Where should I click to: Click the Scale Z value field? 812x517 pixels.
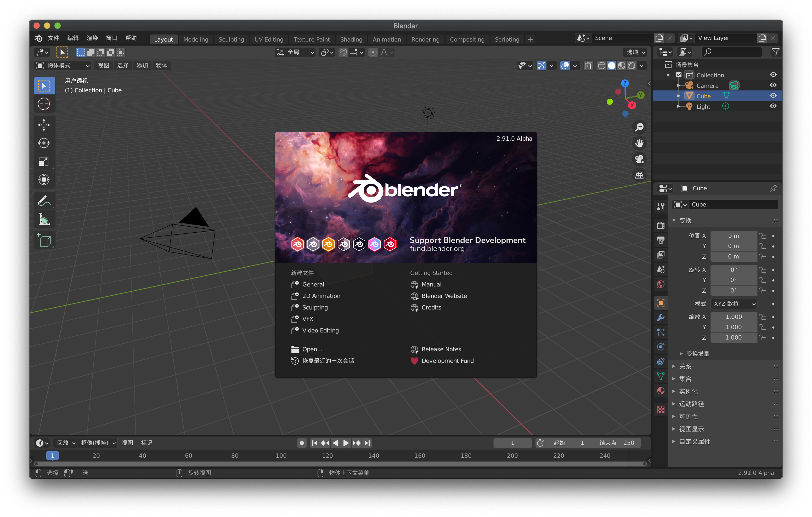pyautogui.click(x=734, y=338)
